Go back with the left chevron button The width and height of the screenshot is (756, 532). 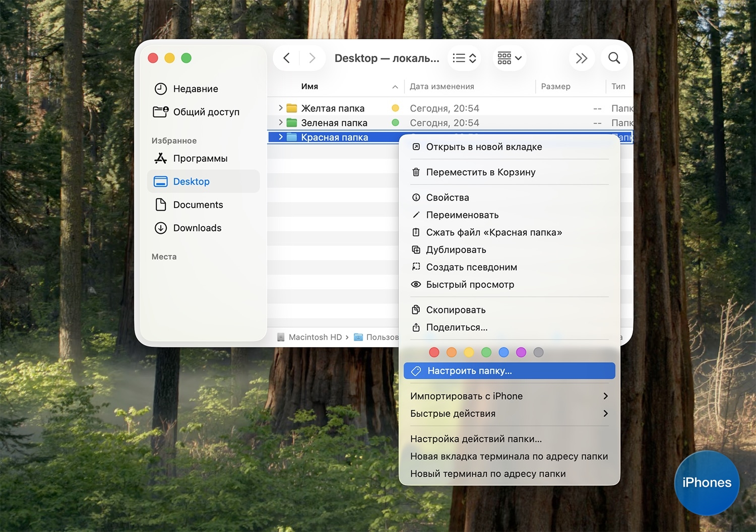click(286, 58)
